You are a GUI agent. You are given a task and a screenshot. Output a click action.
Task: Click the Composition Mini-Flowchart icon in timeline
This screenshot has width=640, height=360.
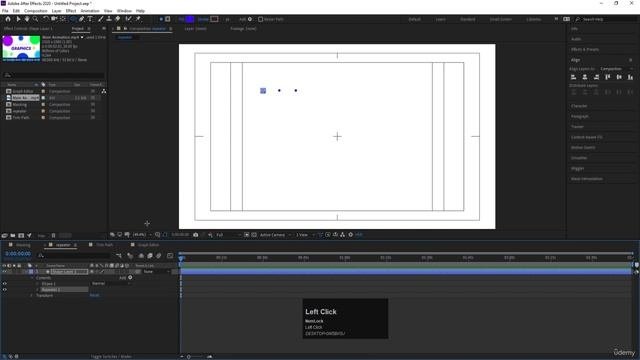point(119,256)
